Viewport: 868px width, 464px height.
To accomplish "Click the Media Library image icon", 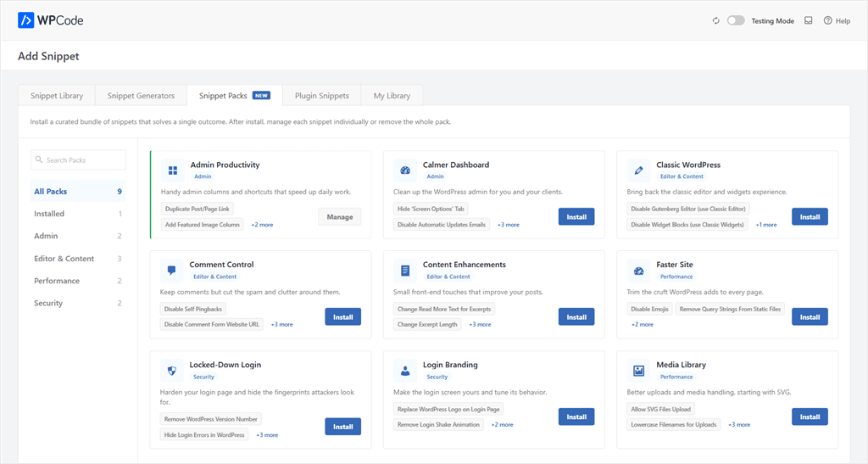I will pyautogui.click(x=638, y=371).
